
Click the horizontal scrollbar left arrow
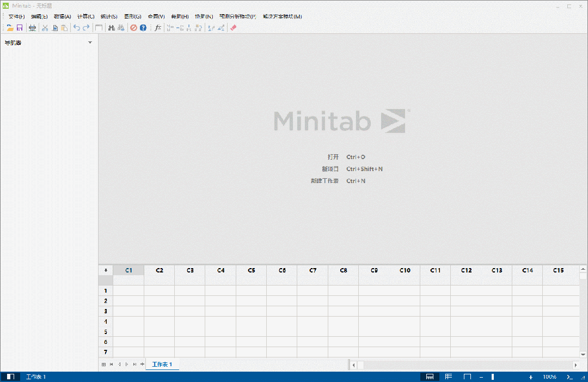353,365
